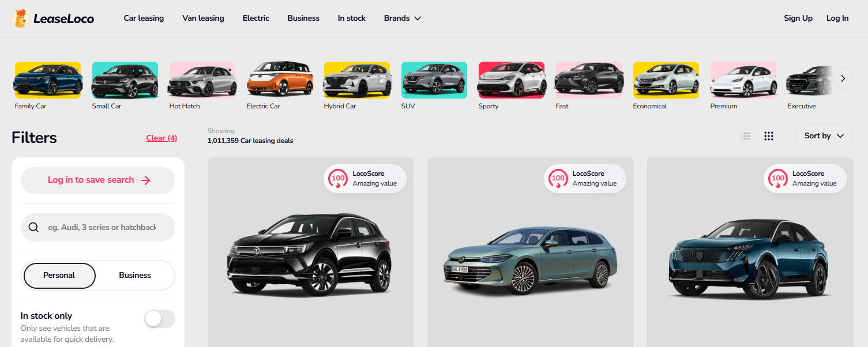Choose the Electric Car category
The width and height of the screenshot is (868, 347).
(x=280, y=85)
